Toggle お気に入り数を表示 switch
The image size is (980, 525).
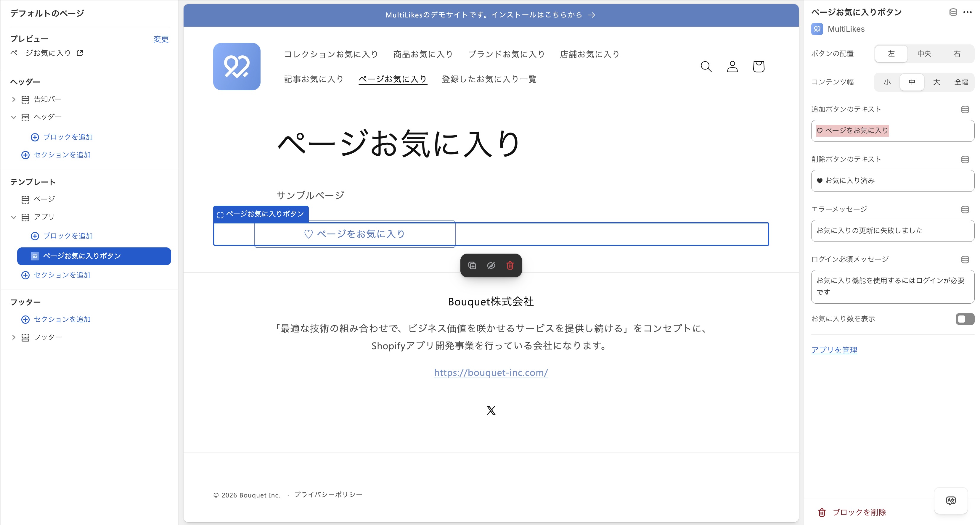(965, 319)
